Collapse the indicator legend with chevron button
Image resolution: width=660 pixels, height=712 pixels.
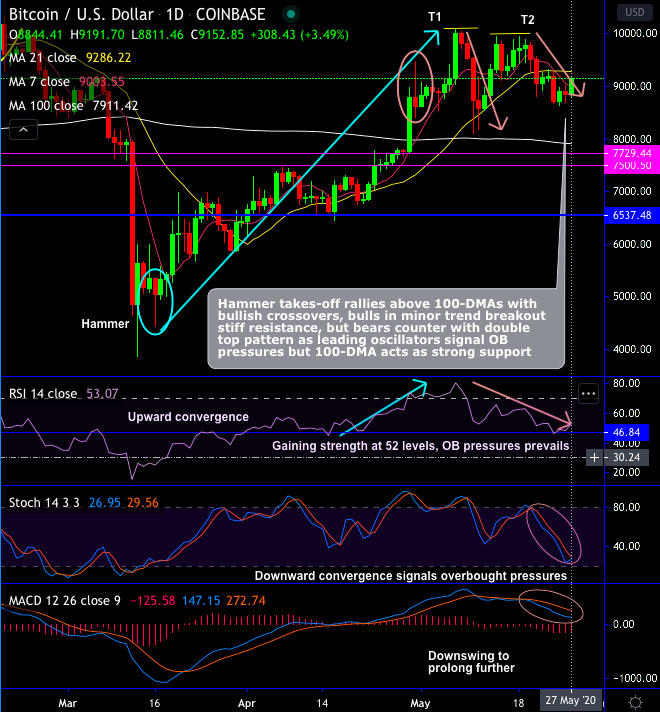click(x=24, y=130)
